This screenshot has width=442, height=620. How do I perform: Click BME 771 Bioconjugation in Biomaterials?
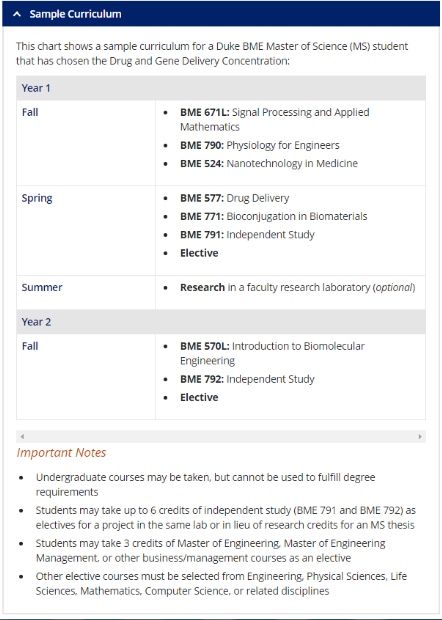274,216
